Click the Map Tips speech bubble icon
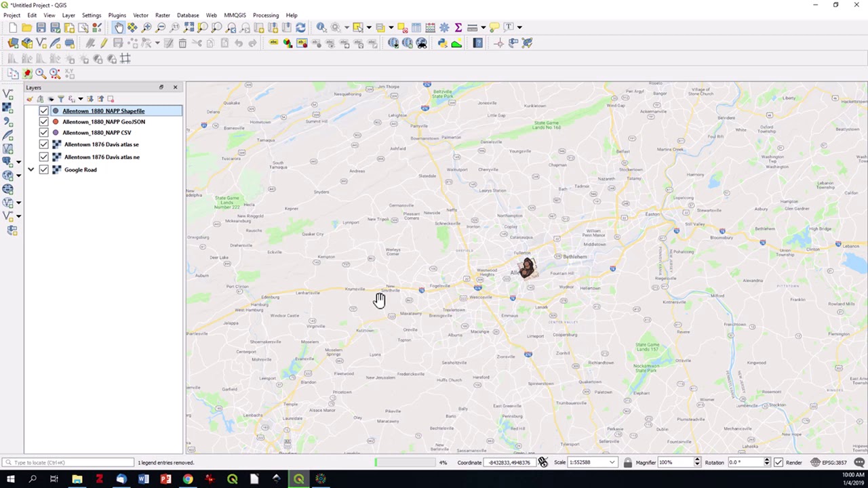The image size is (868, 488). (494, 27)
